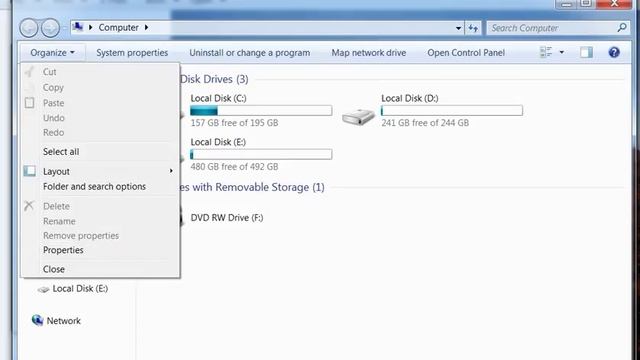Screen dimensions: 640x360
Task: Click the address bar refresh icon
Action: pos(473,28)
